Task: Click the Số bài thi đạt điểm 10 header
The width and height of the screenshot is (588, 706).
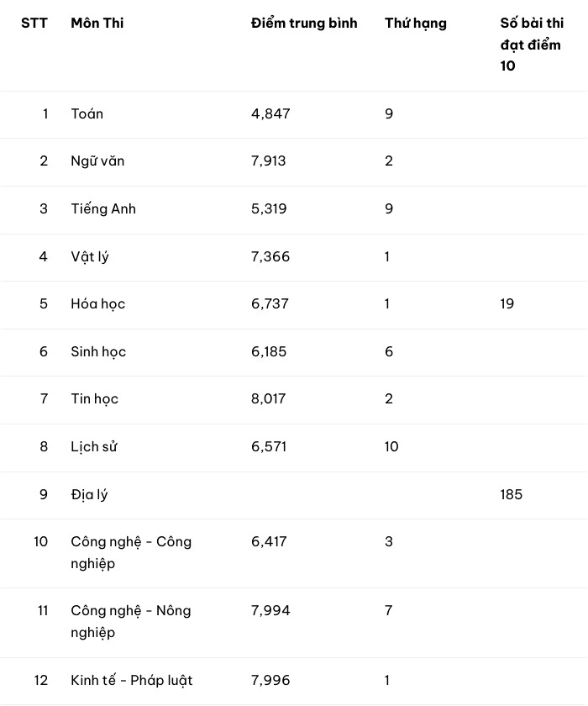Action: click(532, 44)
